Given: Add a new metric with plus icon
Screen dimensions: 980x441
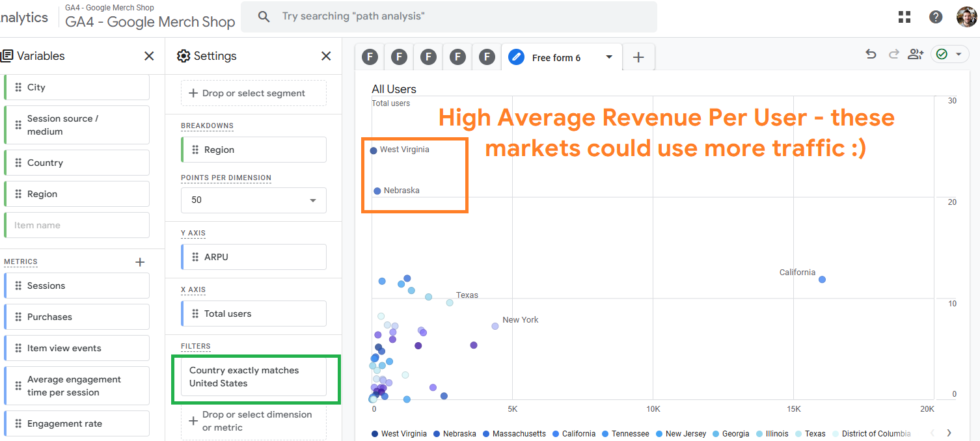Looking at the screenshot, I should click(139, 262).
